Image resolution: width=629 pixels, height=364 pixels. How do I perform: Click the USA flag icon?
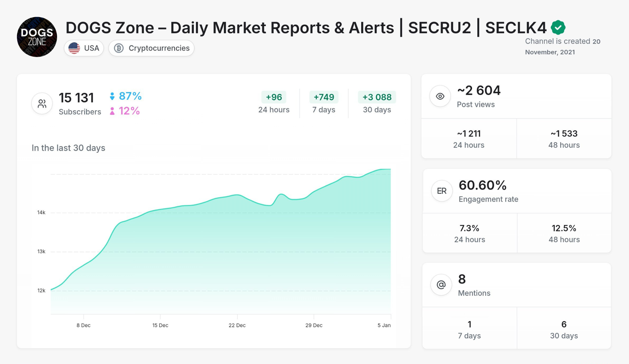[x=74, y=48]
